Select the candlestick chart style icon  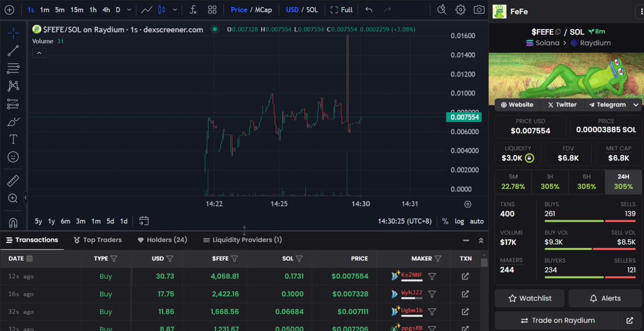tap(163, 10)
